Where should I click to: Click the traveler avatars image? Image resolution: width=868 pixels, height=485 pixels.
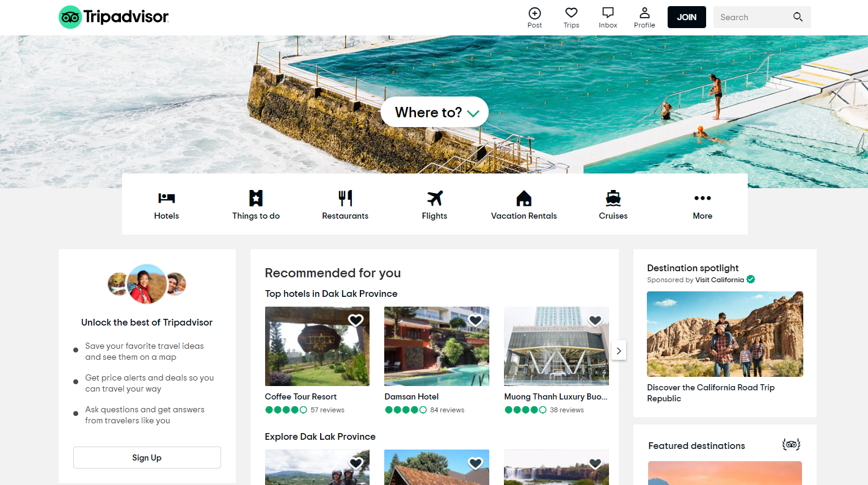[x=147, y=284]
